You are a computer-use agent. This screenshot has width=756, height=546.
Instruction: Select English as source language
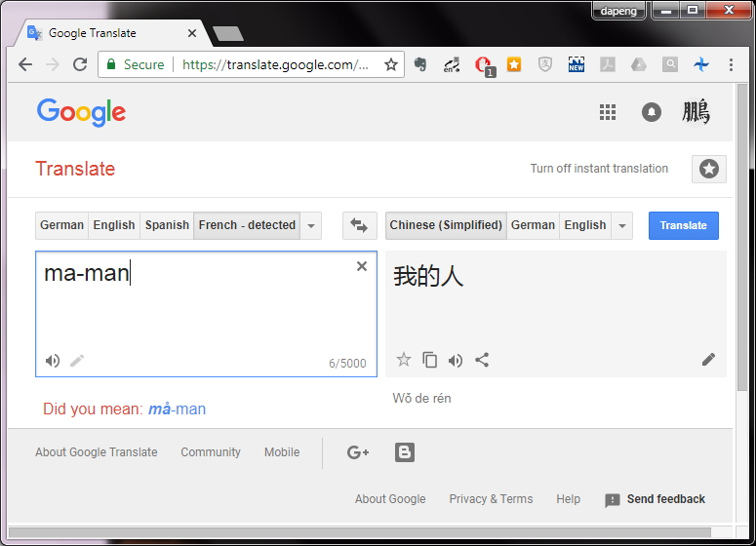(114, 225)
